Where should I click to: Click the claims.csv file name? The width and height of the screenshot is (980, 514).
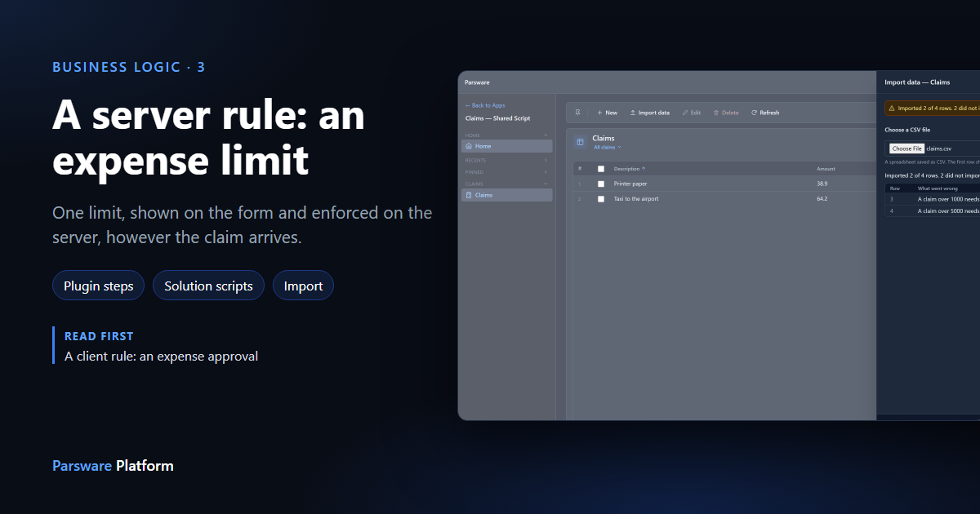tap(939, 148)
